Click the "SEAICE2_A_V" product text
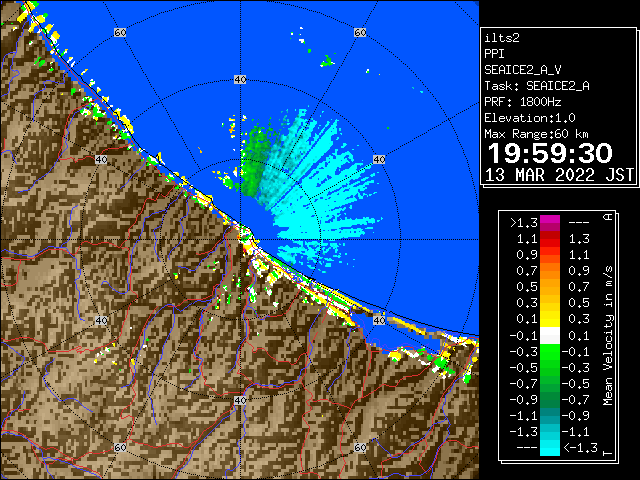Screen dimensions: 640x480 click(x=523, y=70)
